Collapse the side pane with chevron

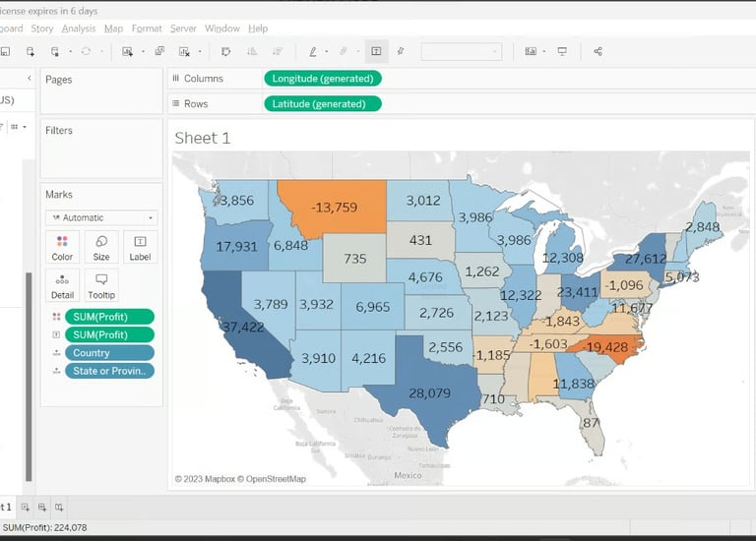(29, 78)
